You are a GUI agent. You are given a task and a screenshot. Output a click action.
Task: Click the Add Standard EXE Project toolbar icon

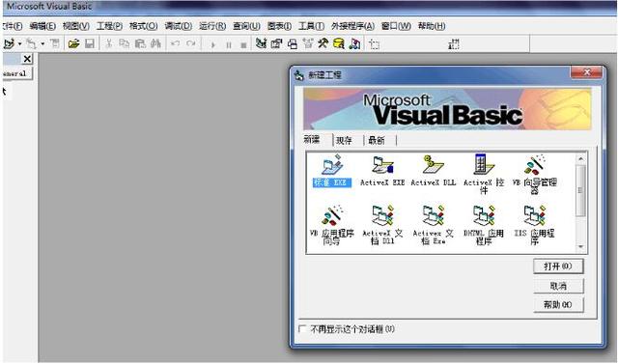(x=9, y=43)
